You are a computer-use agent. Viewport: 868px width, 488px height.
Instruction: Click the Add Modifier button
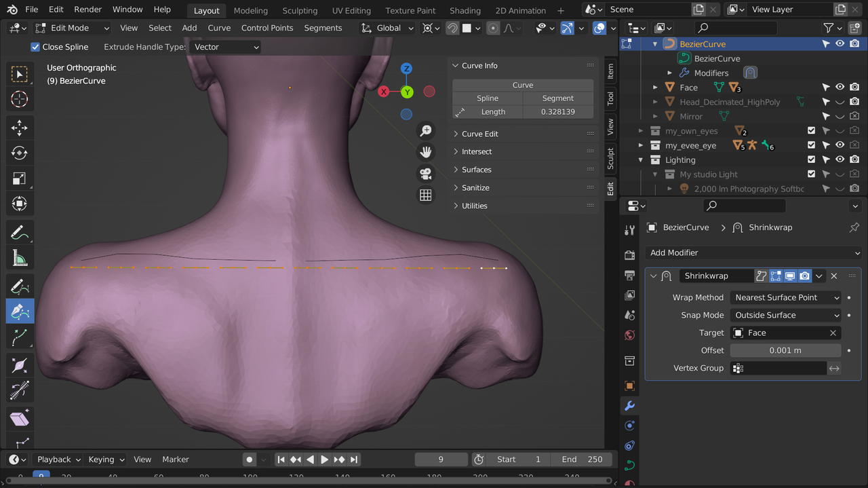pyautogui.click(x=753, y=252)
